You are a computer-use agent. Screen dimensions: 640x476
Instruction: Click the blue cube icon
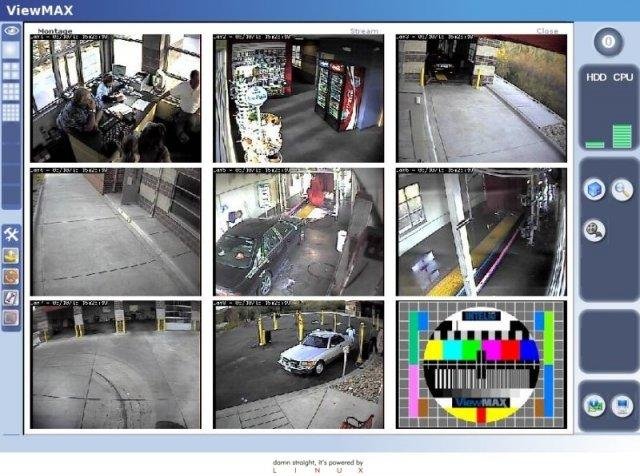point(594,189)
